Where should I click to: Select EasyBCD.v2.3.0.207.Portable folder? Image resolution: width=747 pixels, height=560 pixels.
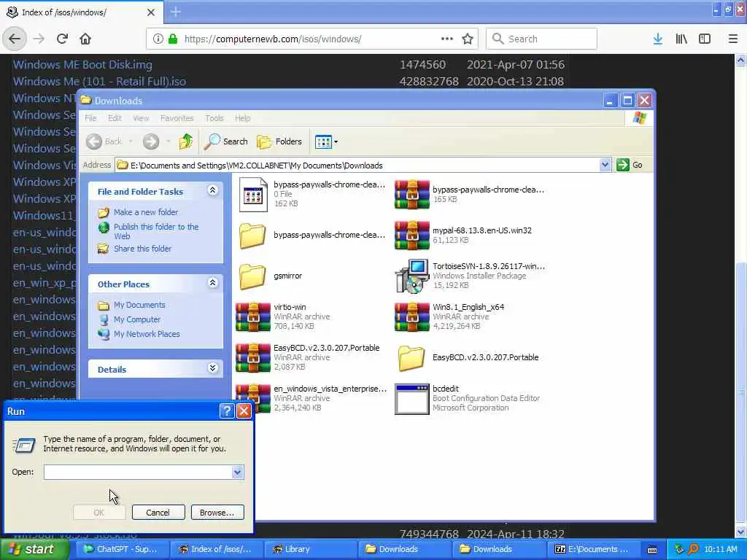point(467,357)
